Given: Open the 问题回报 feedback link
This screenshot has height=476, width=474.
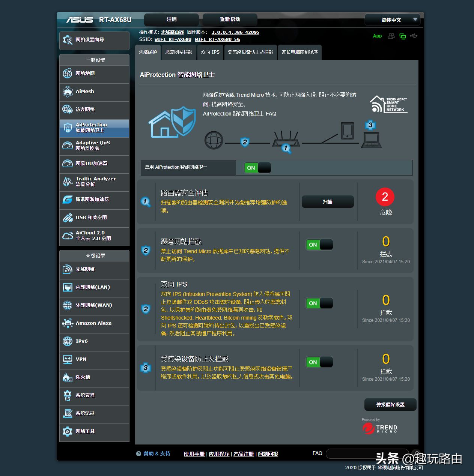Looking at the screenshot, I should (268, 454).
